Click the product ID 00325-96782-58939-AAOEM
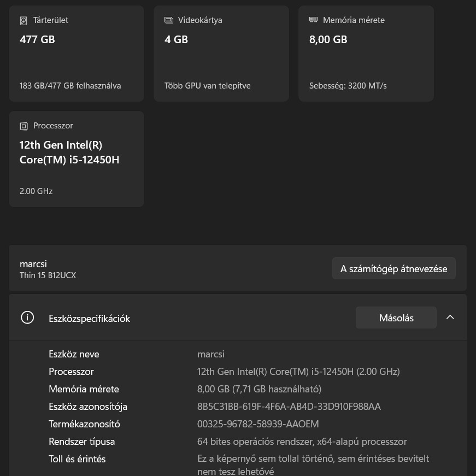 point(257,424)
